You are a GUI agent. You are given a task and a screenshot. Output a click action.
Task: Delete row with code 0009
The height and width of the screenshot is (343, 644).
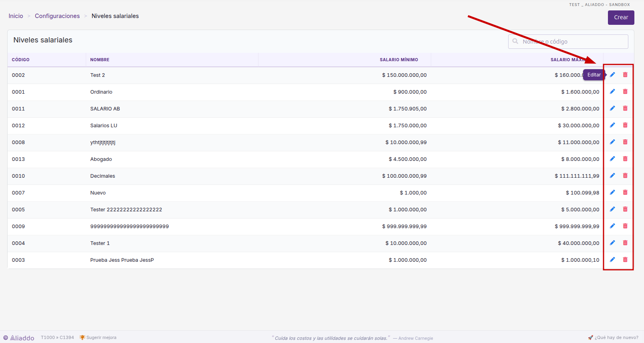click(x=625, y=226)
